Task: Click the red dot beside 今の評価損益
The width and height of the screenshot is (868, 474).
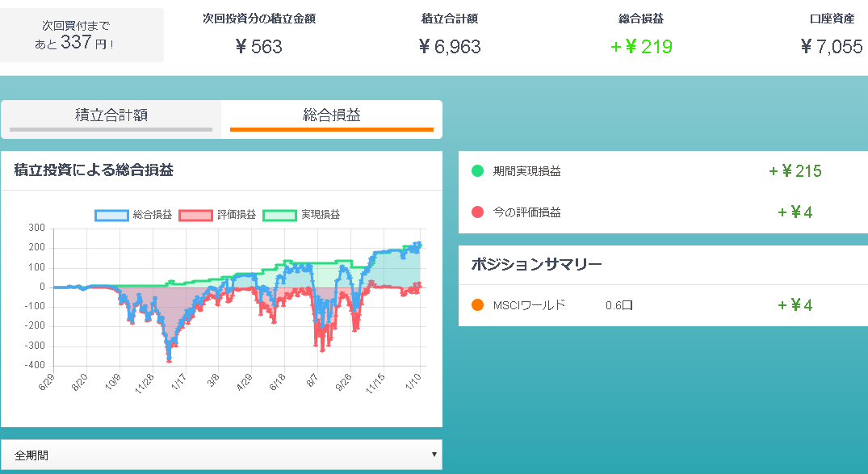Action: tap(477, 212)
